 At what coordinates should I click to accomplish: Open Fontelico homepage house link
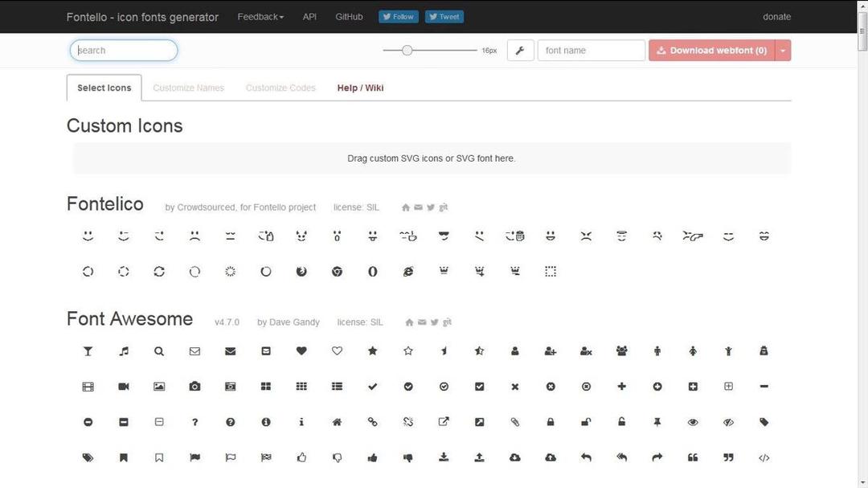406,207
